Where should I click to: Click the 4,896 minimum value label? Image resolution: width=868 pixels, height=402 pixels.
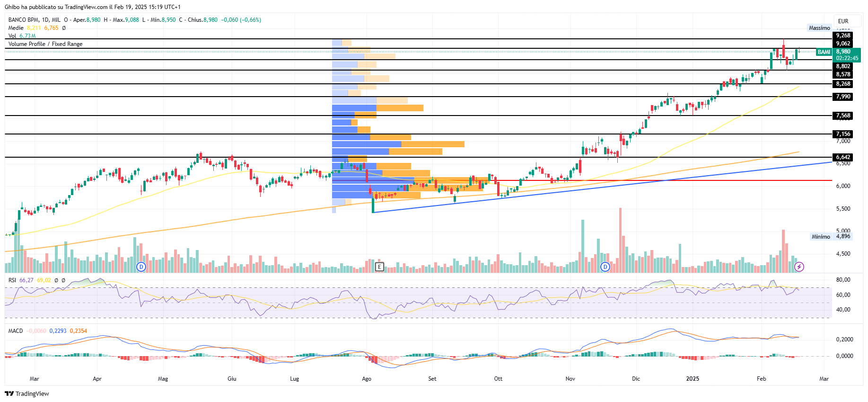point(843,236)
